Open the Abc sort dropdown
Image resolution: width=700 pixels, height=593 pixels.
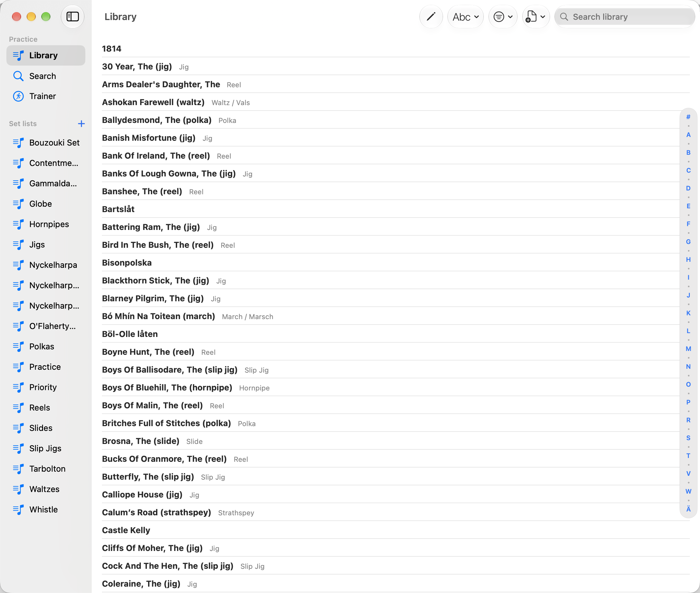(x=466, y=17)
